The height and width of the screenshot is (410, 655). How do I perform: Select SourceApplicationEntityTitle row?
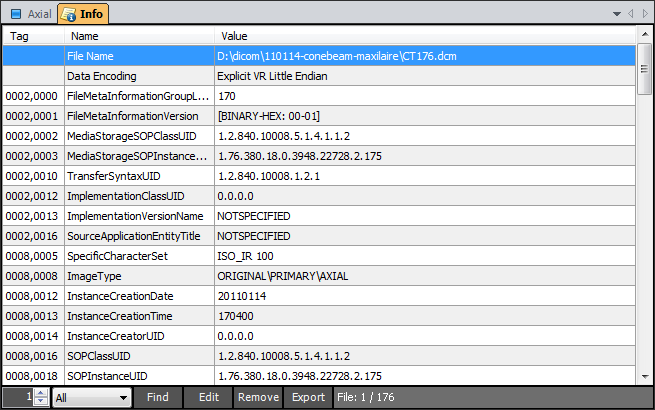319,237
